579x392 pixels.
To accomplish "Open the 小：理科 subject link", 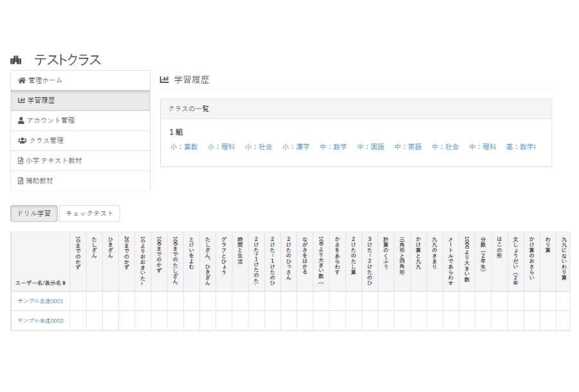I will 221,147.
